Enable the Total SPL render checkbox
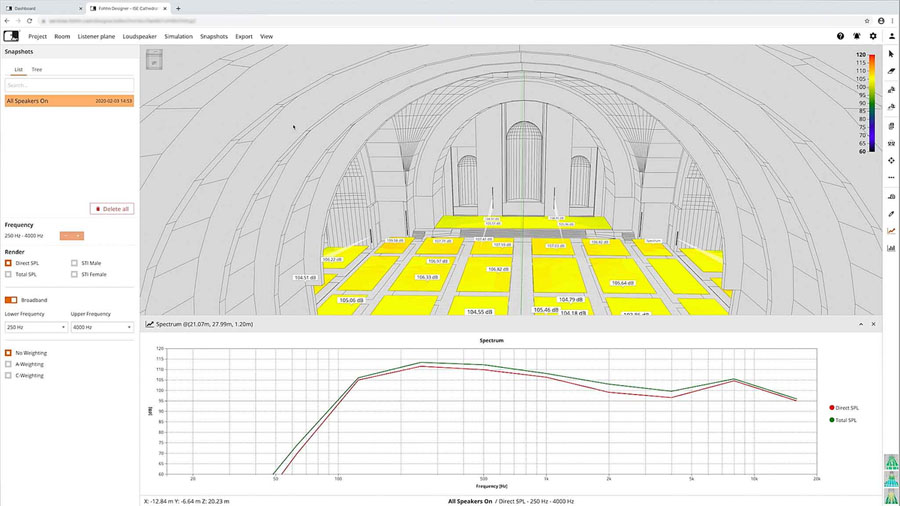Screen dimensions: 900x506 click(x=8, y=275)
